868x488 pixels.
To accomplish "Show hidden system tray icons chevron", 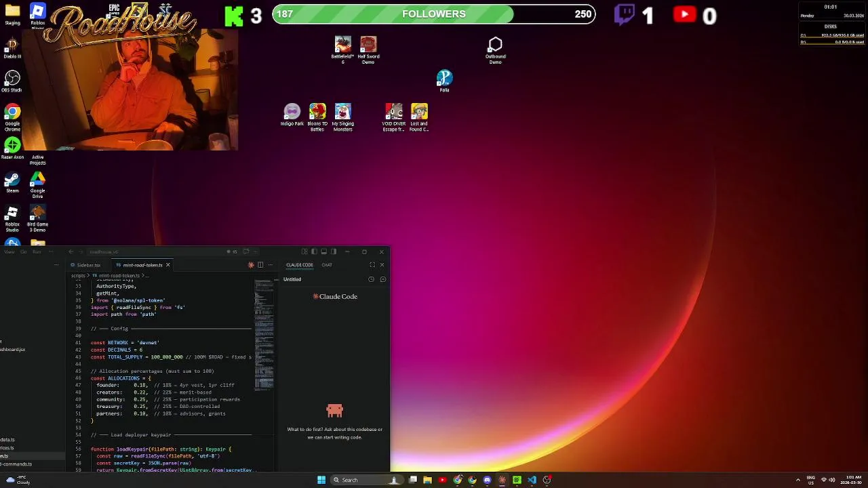I will pyautogui.click(x=797, y=480).
